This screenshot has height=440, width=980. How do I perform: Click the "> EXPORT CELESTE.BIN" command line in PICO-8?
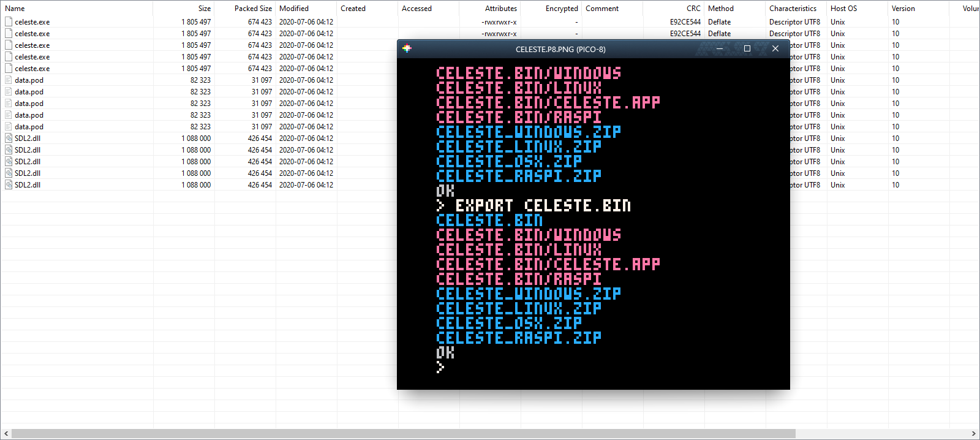[533, 205]
